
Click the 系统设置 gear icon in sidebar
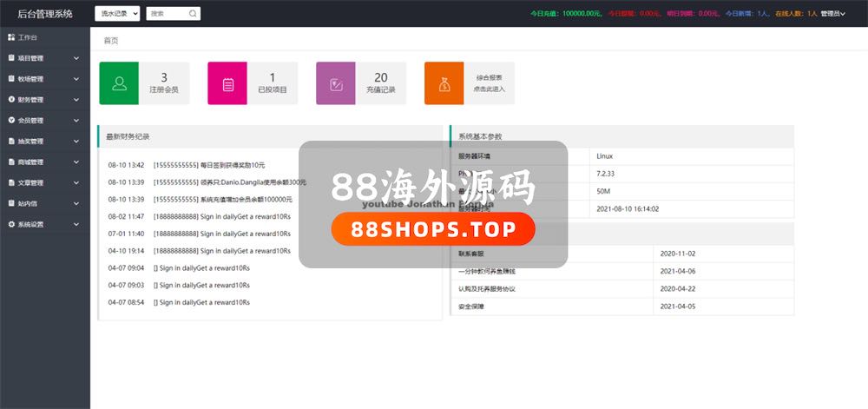(11, 224)
